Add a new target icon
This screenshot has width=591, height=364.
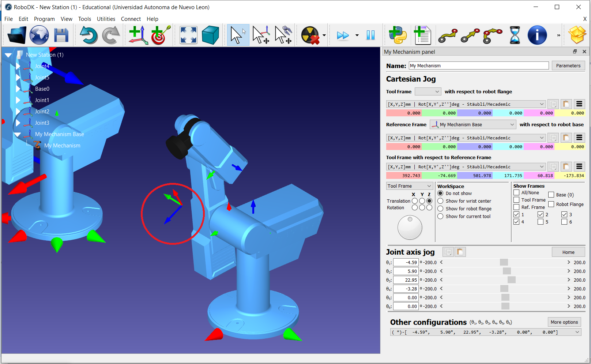[160, 35]
